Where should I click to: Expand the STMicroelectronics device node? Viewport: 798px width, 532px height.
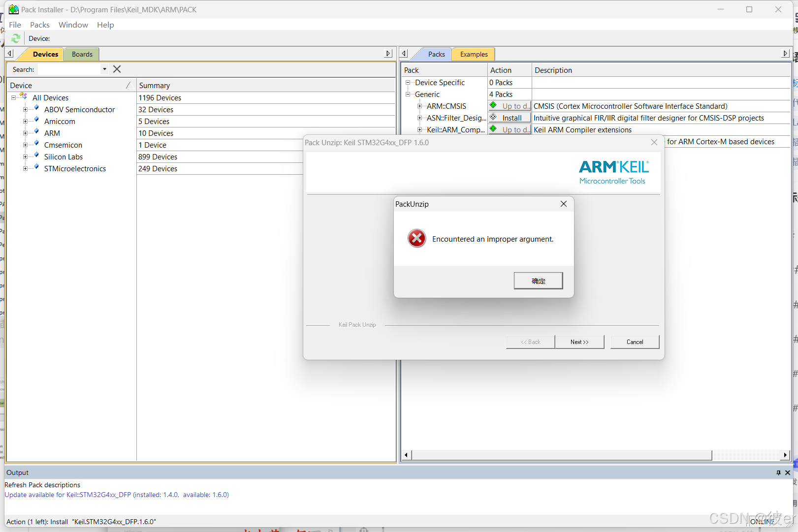click(x=26, y=169)
